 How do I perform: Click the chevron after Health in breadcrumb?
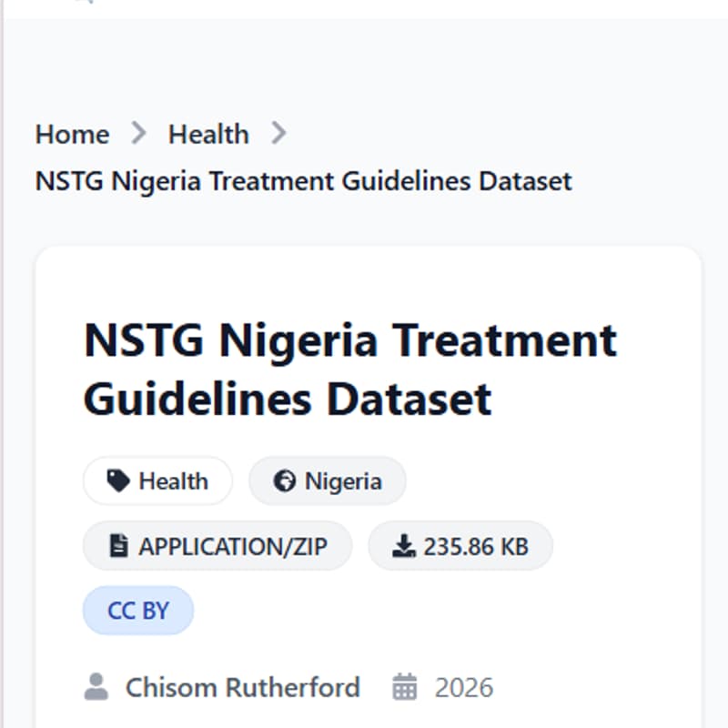(279, 133)
